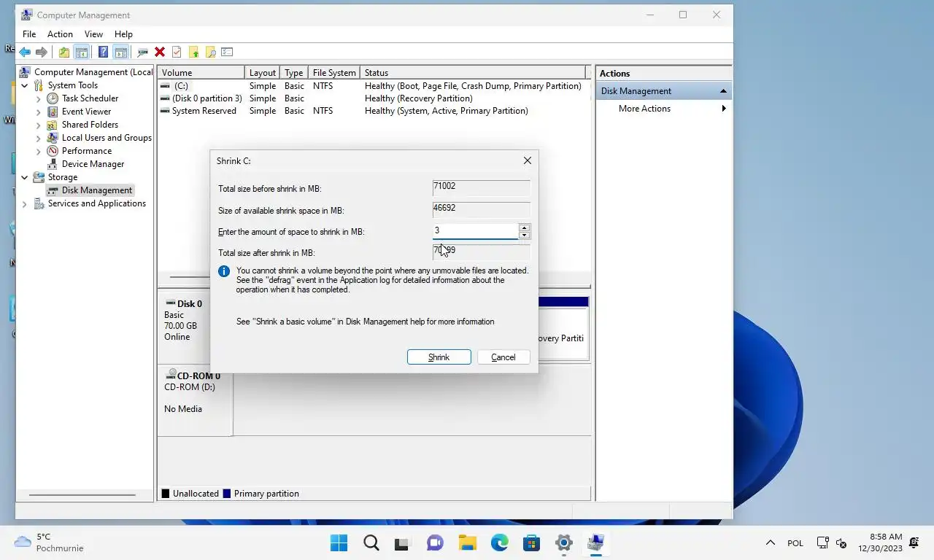Sort by the Volume column header
The height and width of the screenshot is (560, 934).
(x=201, y=73)
